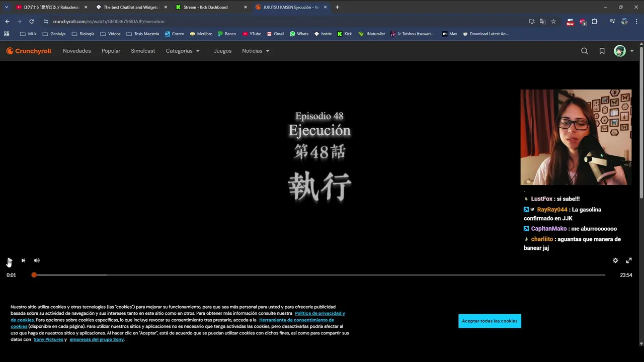Go back to previous page
This screenshot has height=362, width=644.
[7, 22]
